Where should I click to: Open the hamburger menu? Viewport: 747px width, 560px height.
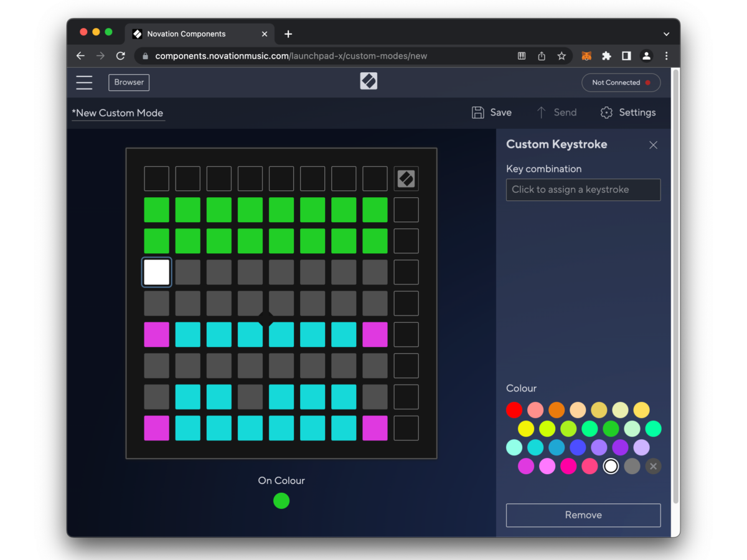(84, 82)
